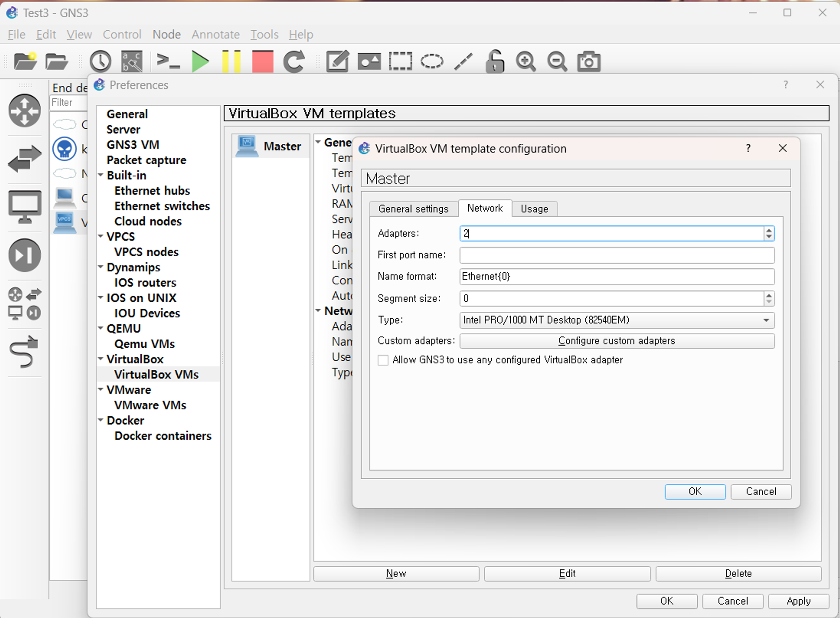Click Delete template button

pos(738,573)
